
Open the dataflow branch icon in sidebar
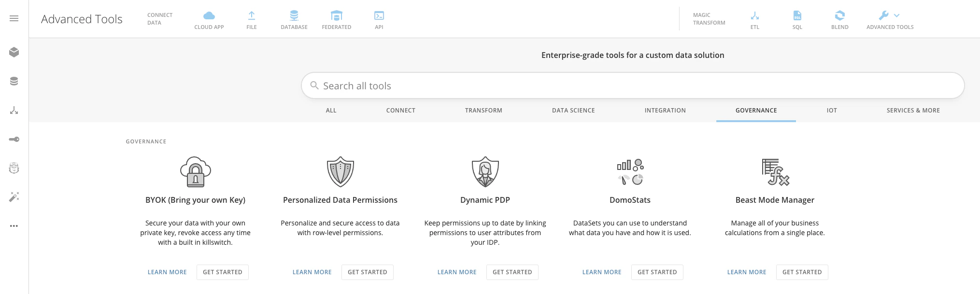click(14, 110)
